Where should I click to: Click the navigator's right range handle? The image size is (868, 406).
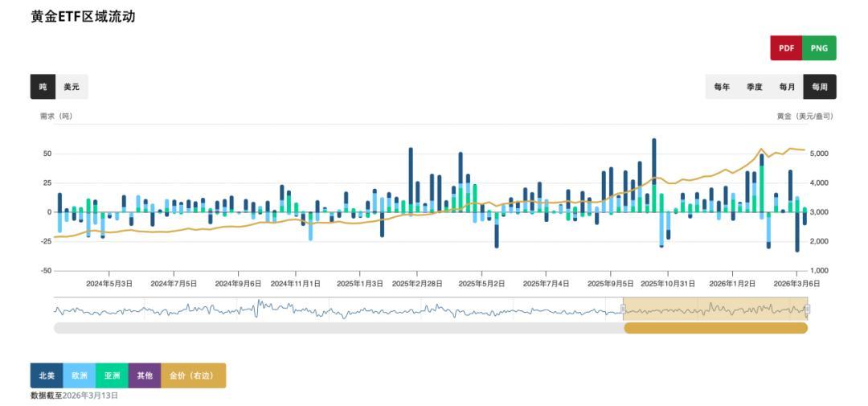(807, 310)
